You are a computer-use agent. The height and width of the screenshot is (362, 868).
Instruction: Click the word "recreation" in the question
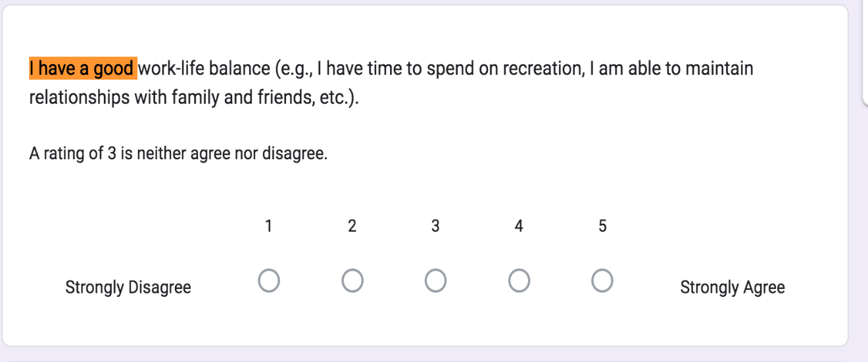pos(541,68)
